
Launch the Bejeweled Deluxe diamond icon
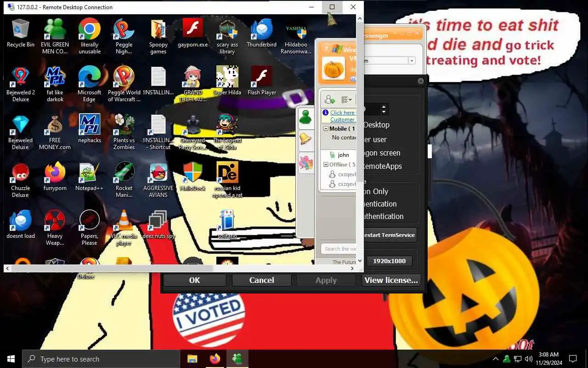pos(21,132)
